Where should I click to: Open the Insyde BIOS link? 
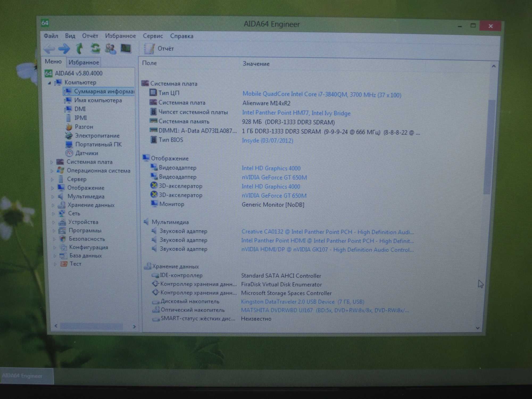(267, 140)
